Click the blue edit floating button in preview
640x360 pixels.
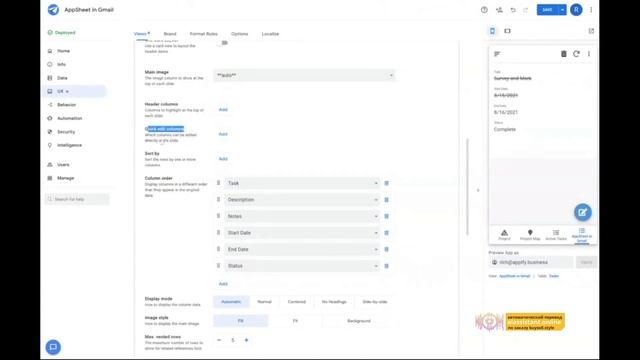pos(582,212)
